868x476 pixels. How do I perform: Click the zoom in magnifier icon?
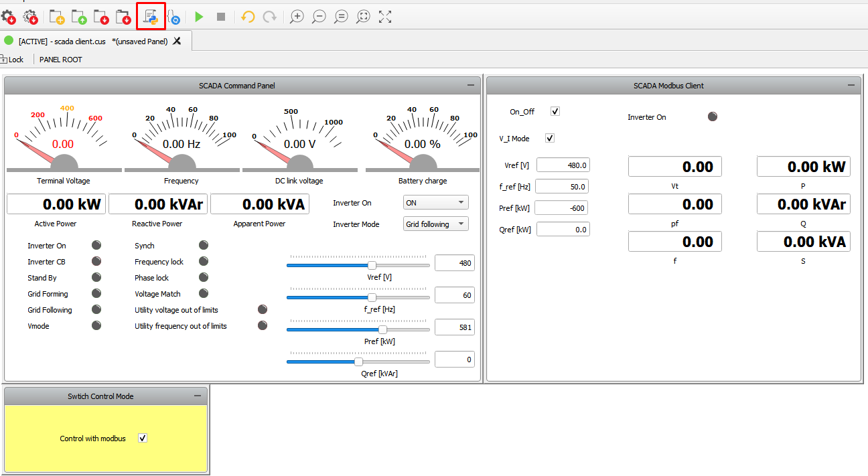[x=297, y=17]
